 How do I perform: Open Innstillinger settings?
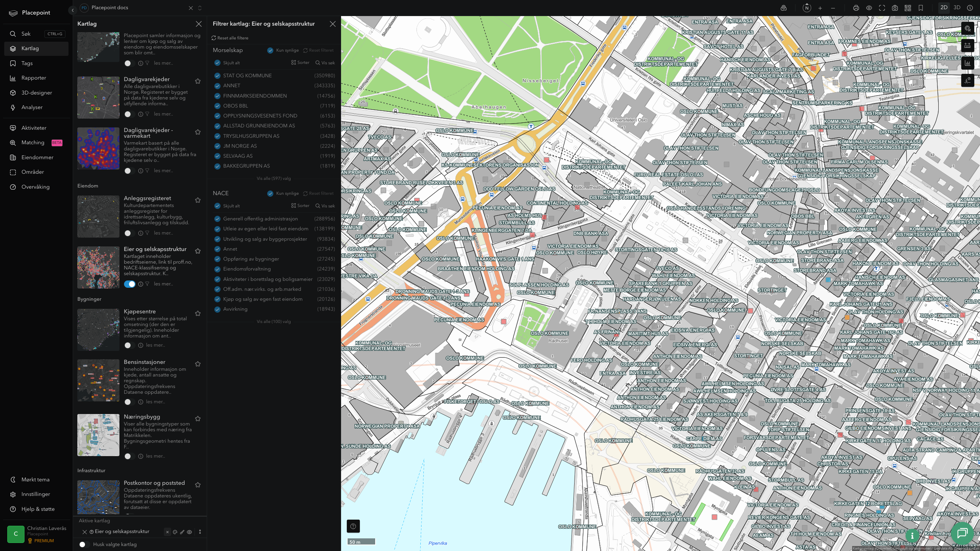[36, 494]
